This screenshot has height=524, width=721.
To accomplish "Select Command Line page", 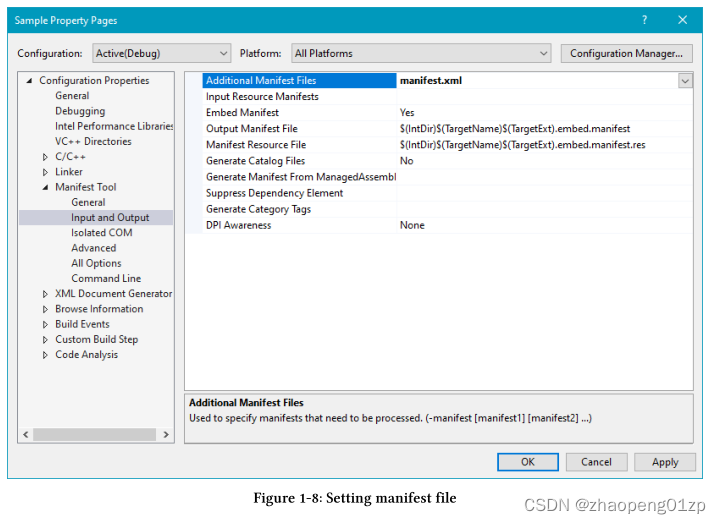I will coord(106,278).
